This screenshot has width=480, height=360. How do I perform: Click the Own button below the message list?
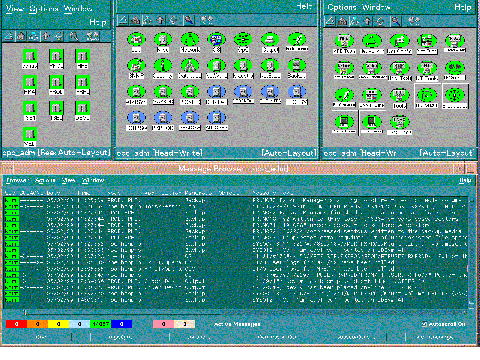coord(41,337)
